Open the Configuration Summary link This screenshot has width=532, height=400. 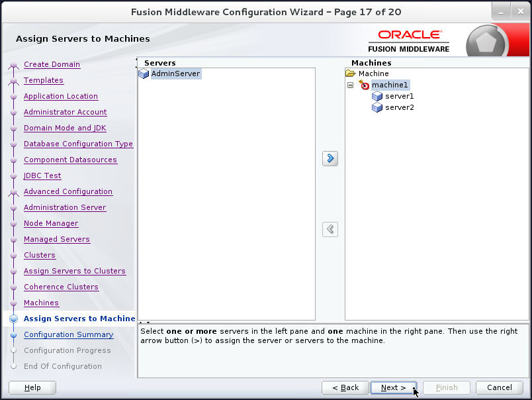click(x=68, y=334)
